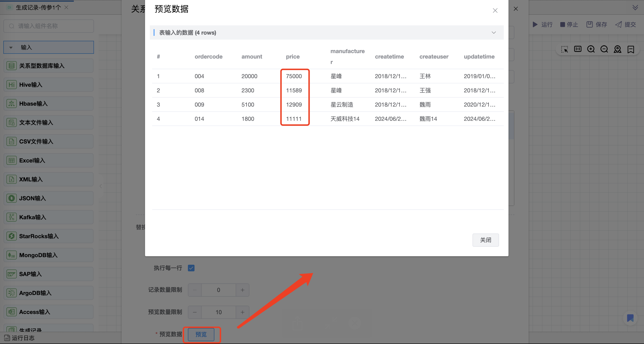Increase the 预览数量限制 value with plus
644x344 pixels.
242,312
